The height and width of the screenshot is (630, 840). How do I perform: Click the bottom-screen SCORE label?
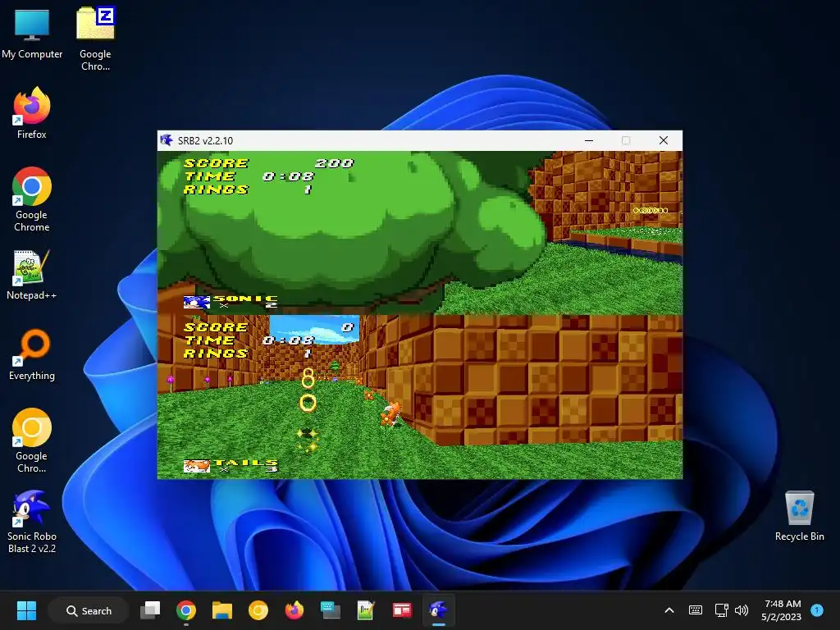(216, 327)
